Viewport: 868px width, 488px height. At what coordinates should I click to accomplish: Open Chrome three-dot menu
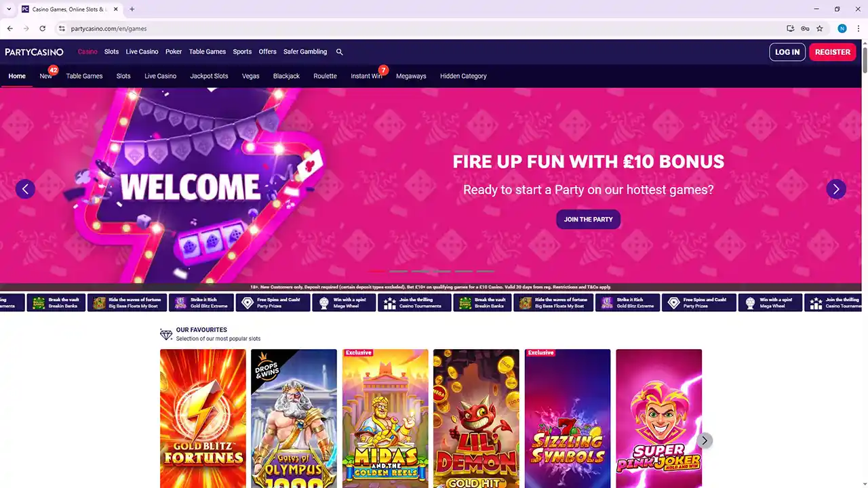pyautogui.click(x=857, y=28)
